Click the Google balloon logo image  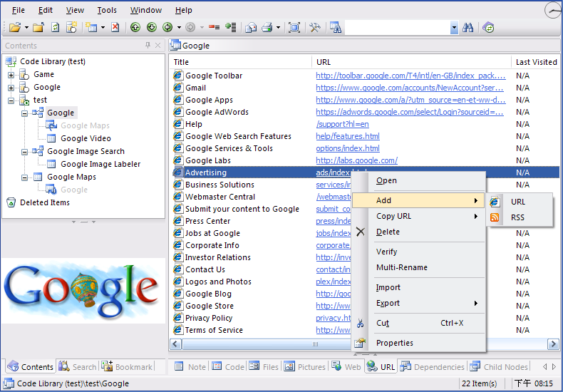click(83, 291)
